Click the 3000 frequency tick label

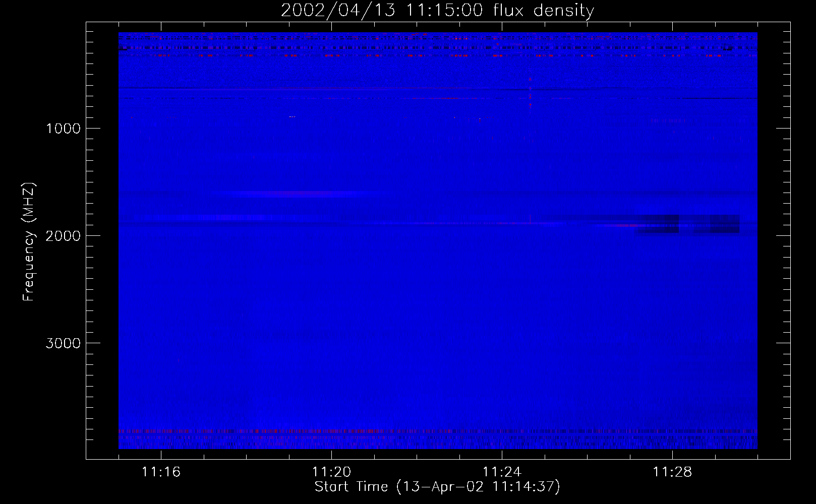[63, 343]
